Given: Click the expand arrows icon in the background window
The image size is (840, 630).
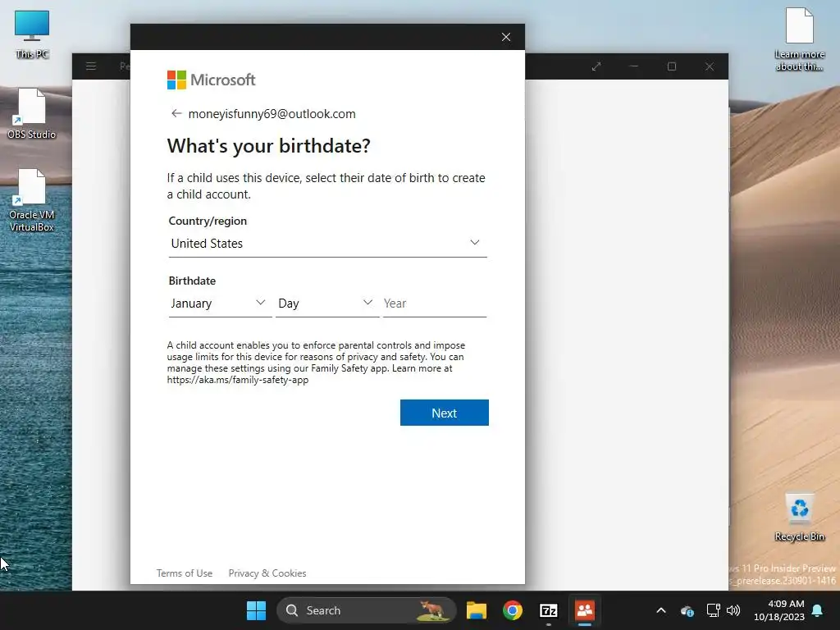Looking at the screenshot, I should pos(596,66).
